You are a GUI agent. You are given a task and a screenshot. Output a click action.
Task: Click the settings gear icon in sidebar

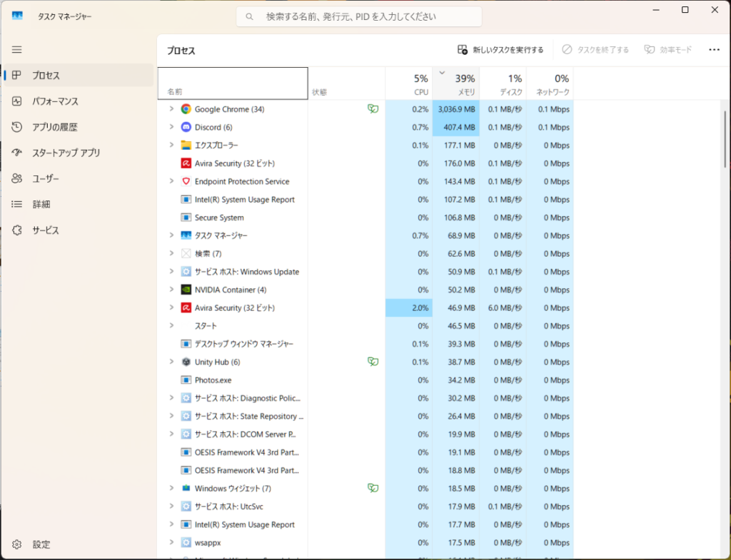pyautogui.click(x=17, y=544)
